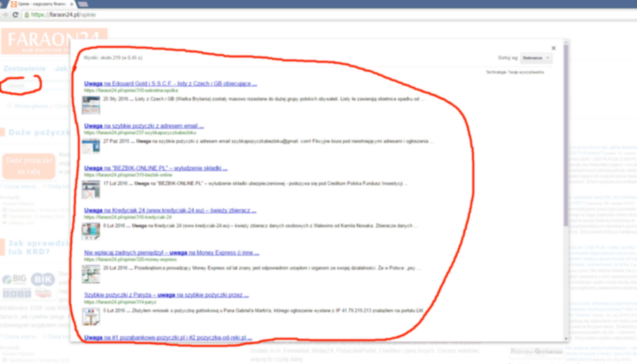This screenshot has height=364, width=637.
Task: Open 'Uwaga na szybkie pożyczki z adresem email' result
Action: point(144,126)
